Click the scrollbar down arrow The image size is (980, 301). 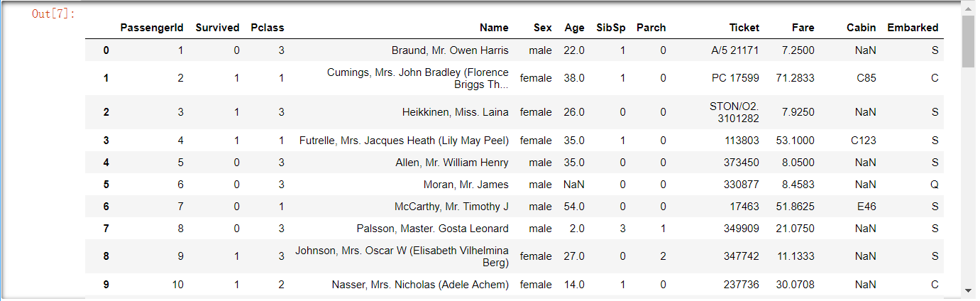[968, 290]
